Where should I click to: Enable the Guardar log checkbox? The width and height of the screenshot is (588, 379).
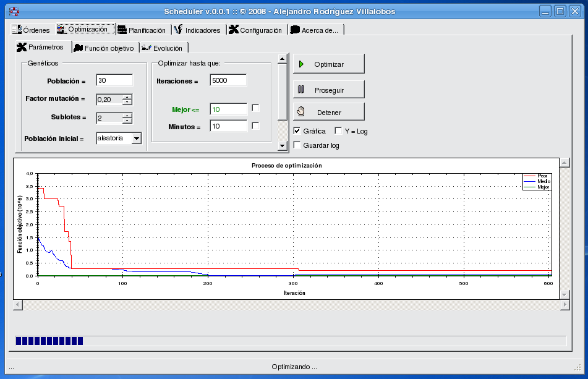tap(297, 145)
